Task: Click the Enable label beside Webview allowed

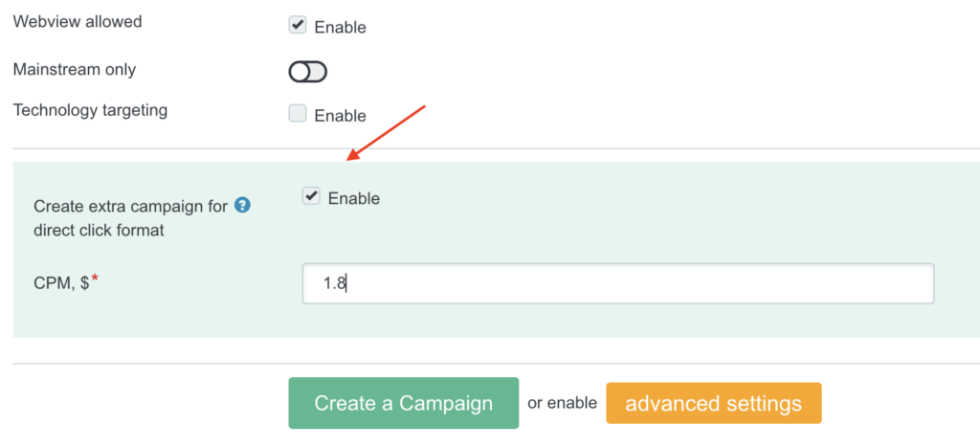Action: point(340,28)
